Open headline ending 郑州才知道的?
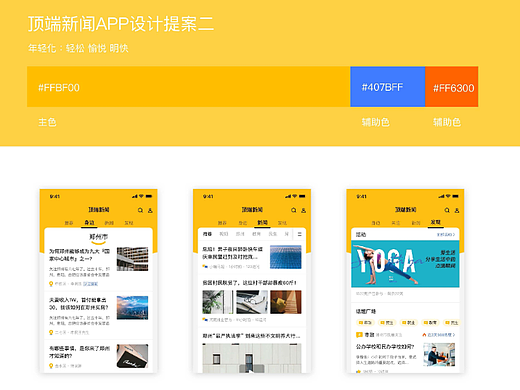 tap(79, 352)
